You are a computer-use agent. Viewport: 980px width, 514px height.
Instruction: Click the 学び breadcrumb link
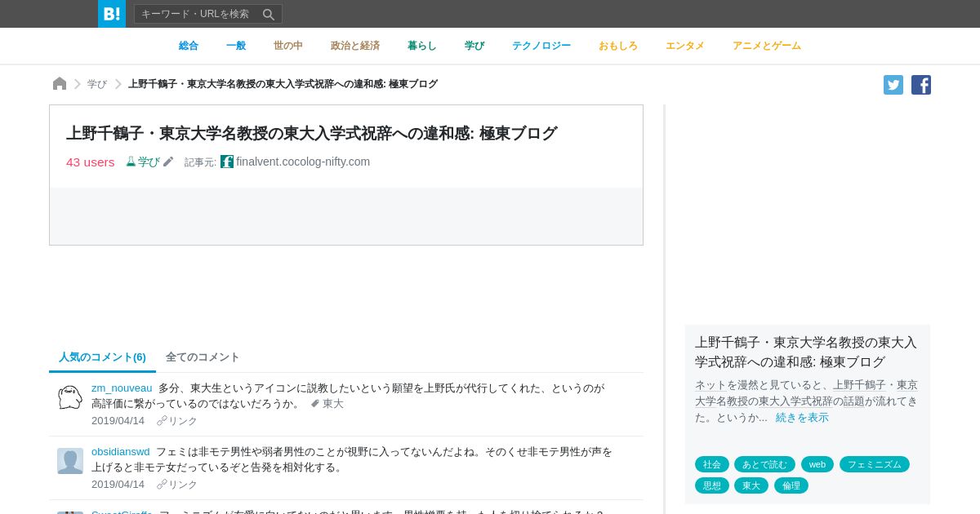click(x=97, y=84)
